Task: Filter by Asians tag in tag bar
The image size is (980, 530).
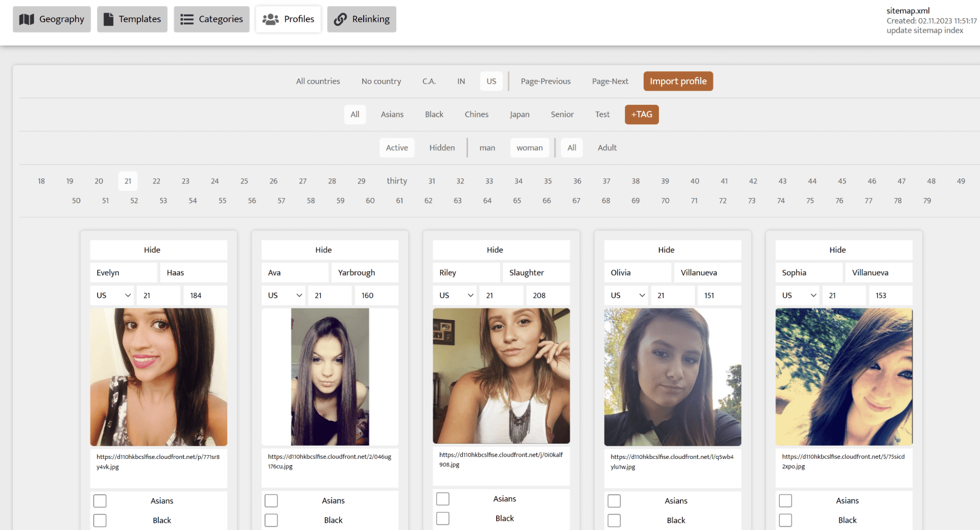Action: pos(392,115)
